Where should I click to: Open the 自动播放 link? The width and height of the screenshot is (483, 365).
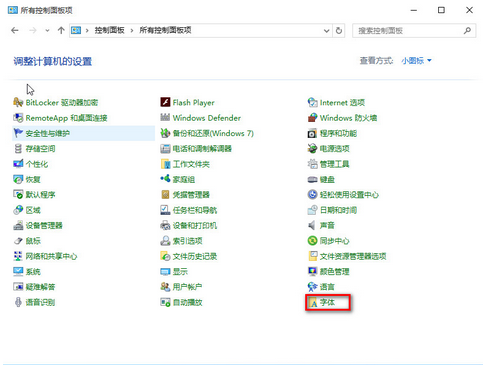(187, 302)
